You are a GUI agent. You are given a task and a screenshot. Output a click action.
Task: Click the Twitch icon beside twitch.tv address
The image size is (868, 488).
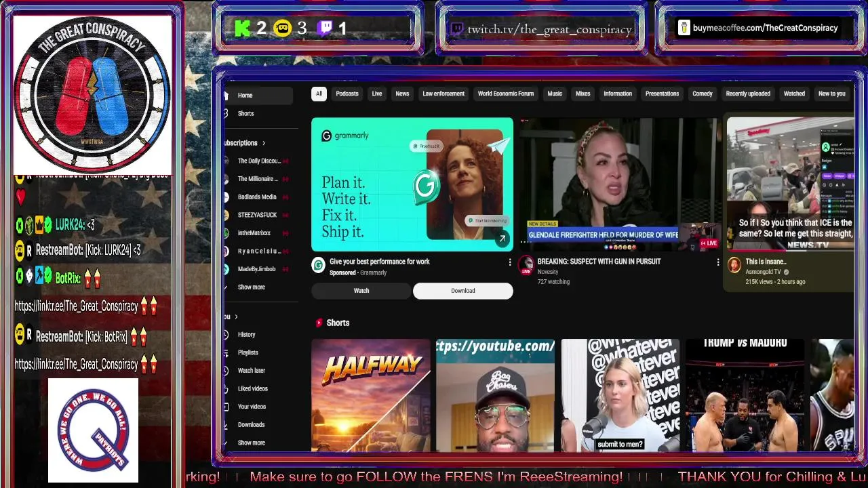point(457,29)
